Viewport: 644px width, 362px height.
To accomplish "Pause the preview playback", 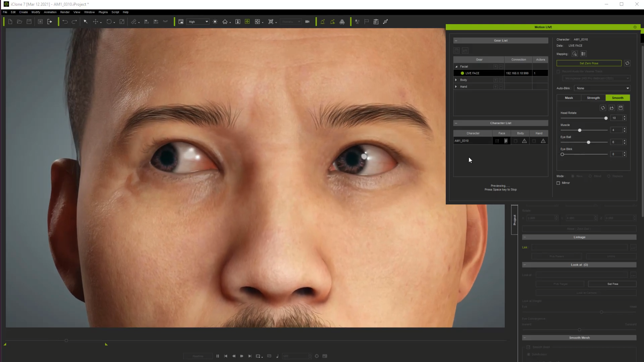I will [x=218, y=356].
